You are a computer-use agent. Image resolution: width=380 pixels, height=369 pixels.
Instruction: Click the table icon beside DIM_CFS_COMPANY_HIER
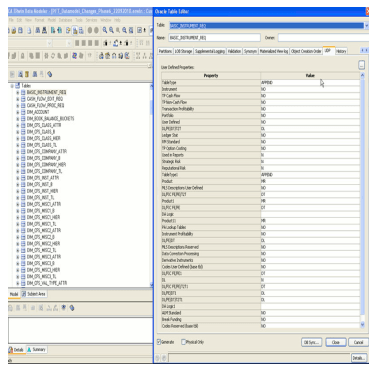click(x=23, y=165)
